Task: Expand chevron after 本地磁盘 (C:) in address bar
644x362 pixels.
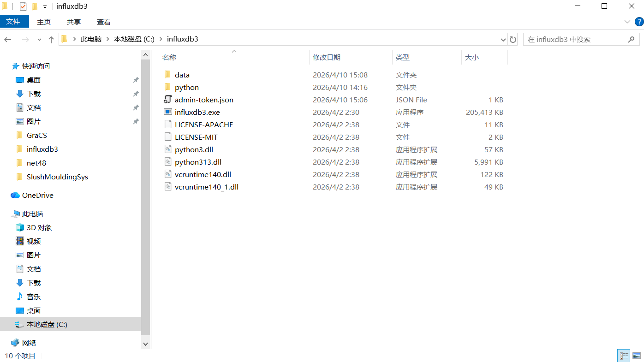Action: [161, 39]
